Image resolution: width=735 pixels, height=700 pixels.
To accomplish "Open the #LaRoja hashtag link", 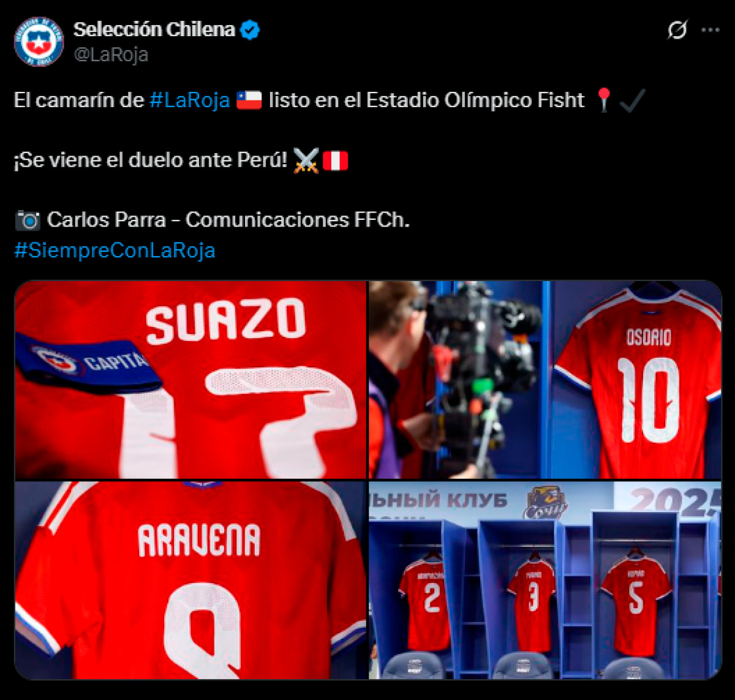I will (x=190, y=100).
